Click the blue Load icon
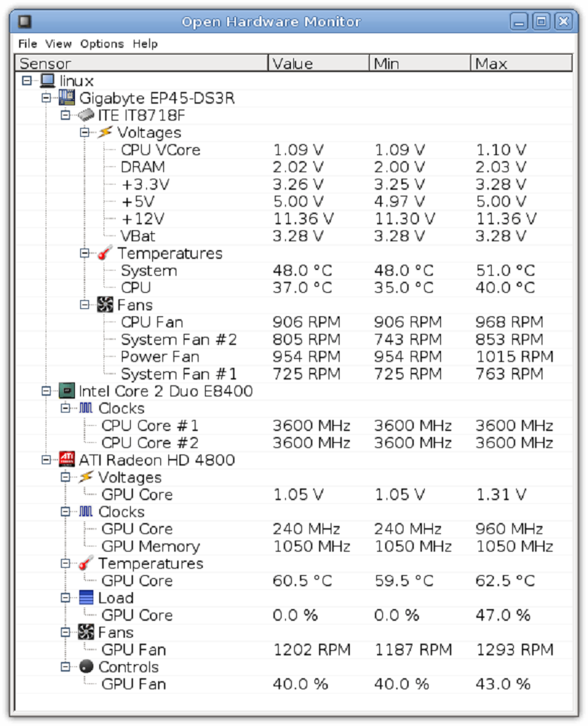This screenshot has height=726, width=588. click(86, 598)
